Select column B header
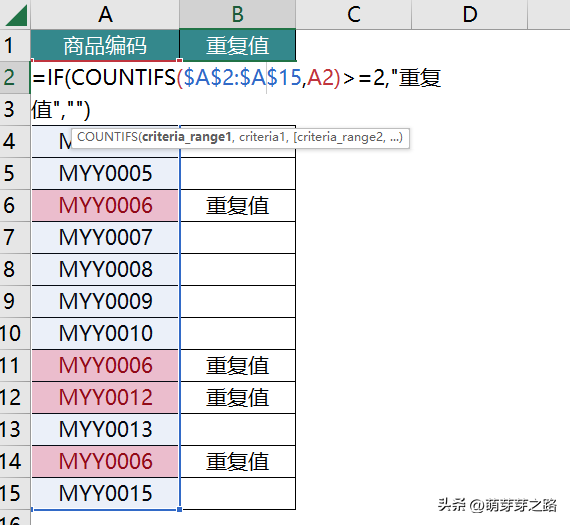This screenshot has width=570, height=525. [237, 15]
